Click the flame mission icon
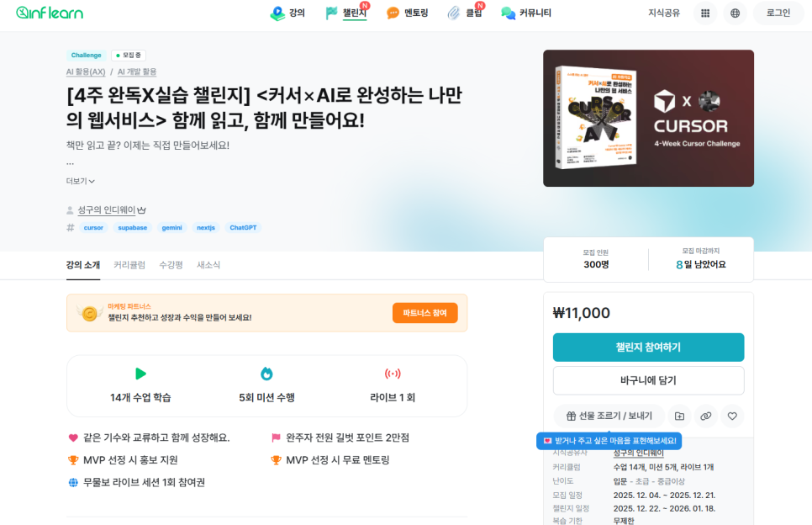Image resolution: width=812 pixels, height=525 pixels. point(266,374)
